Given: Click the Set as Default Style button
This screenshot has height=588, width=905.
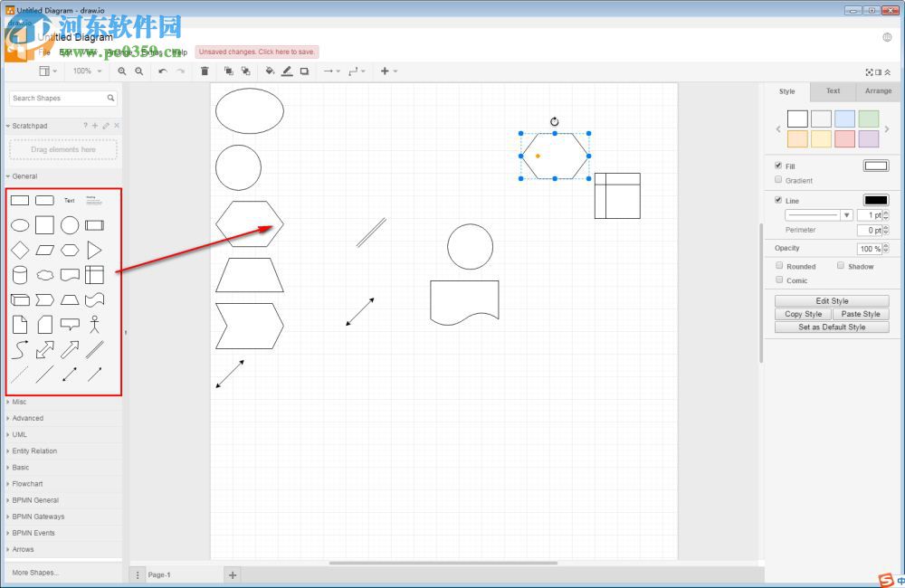Looking at the screenshot, I should 831,327.
